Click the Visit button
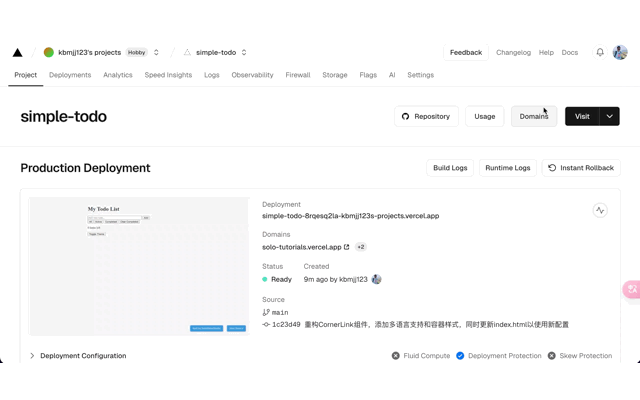The width and height of the screenshot is (640, 400). (582, 116)
